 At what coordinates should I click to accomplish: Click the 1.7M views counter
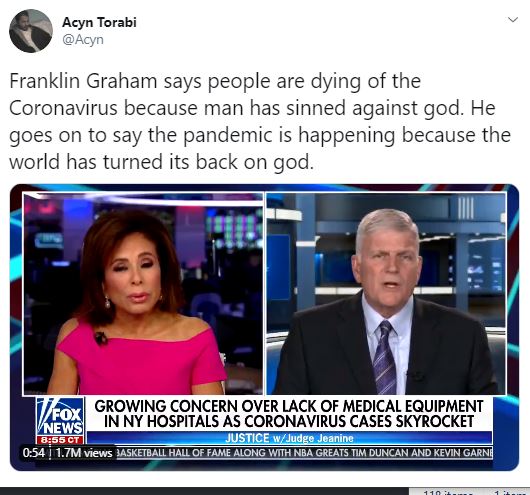[84, 452]
